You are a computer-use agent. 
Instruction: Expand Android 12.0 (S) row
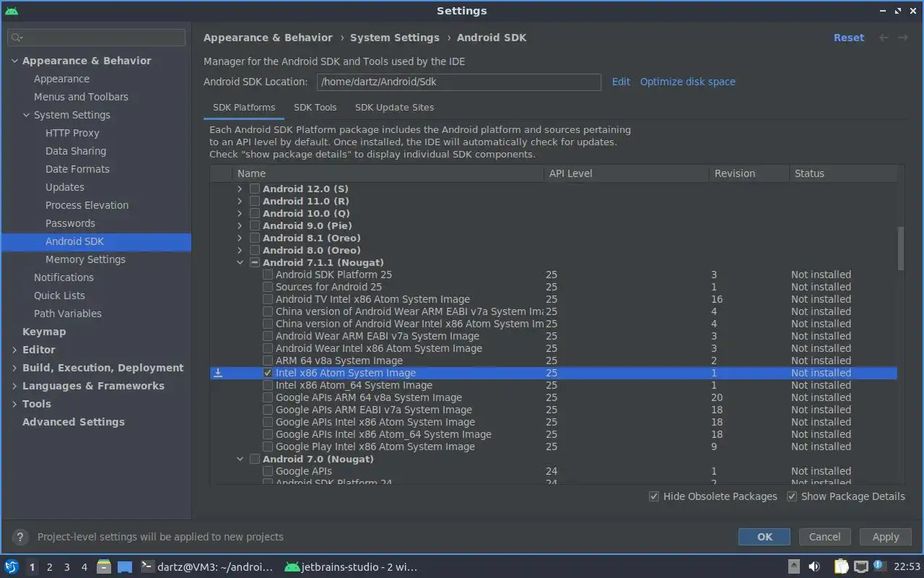(240, 189)
